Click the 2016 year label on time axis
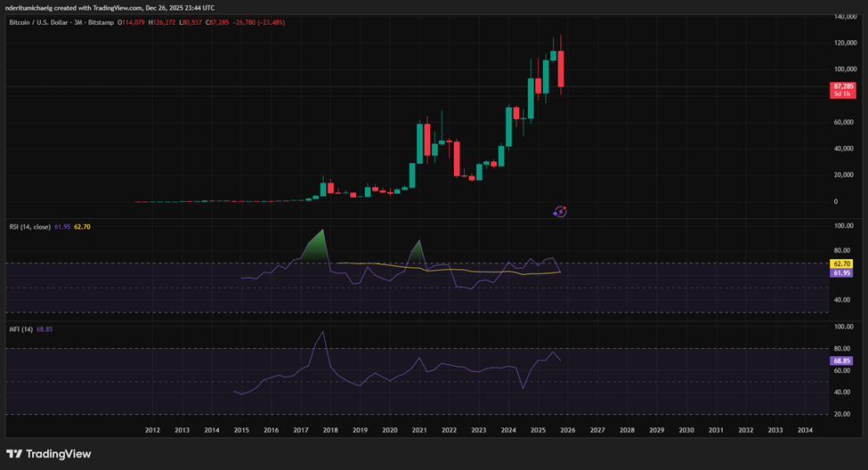Screen dimensions: 868x470 tap(271, 430)
